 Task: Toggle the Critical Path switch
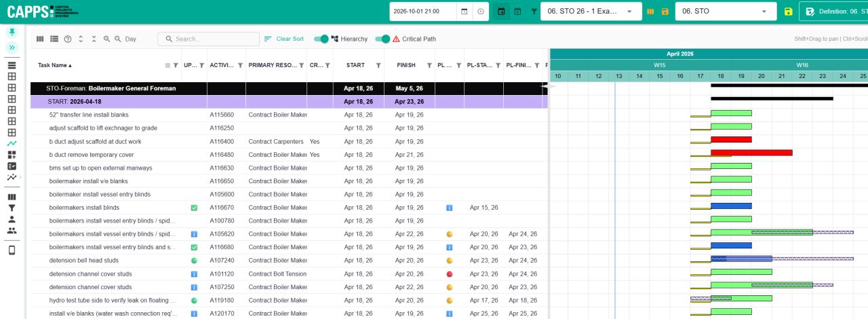tap(383, 39)
